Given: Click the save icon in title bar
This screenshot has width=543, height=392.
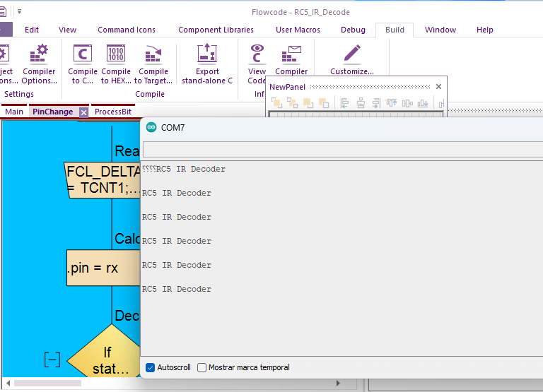Looking at the screenshot, I should pos(3,12).
